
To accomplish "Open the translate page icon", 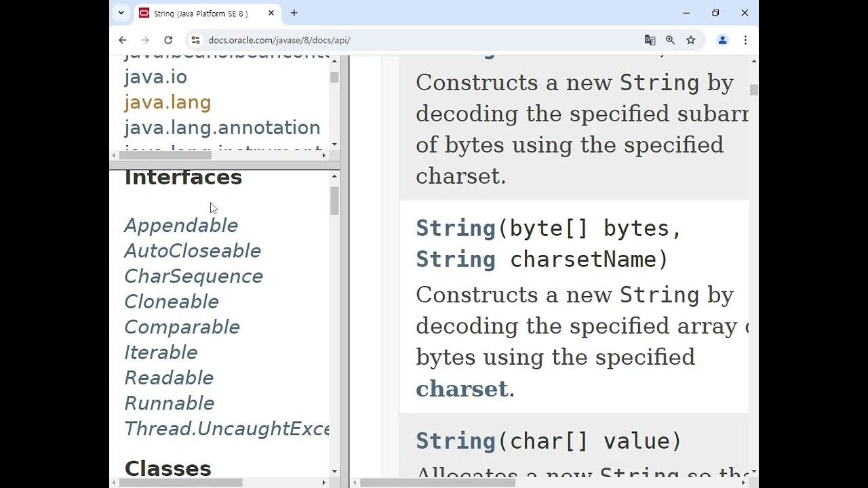I will pos(650,40).
